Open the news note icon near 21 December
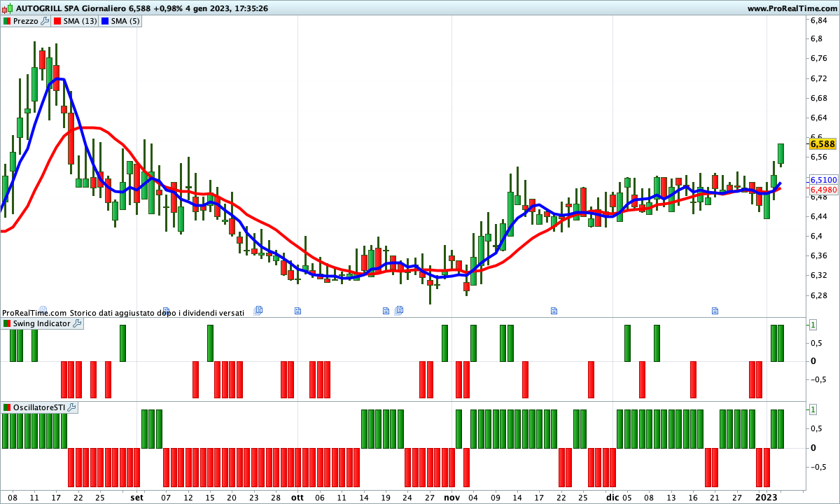 715,310
